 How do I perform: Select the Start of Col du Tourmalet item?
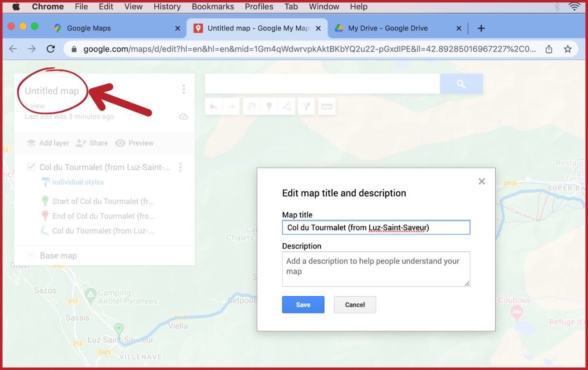pyautogui.click(x=104, y=201)
